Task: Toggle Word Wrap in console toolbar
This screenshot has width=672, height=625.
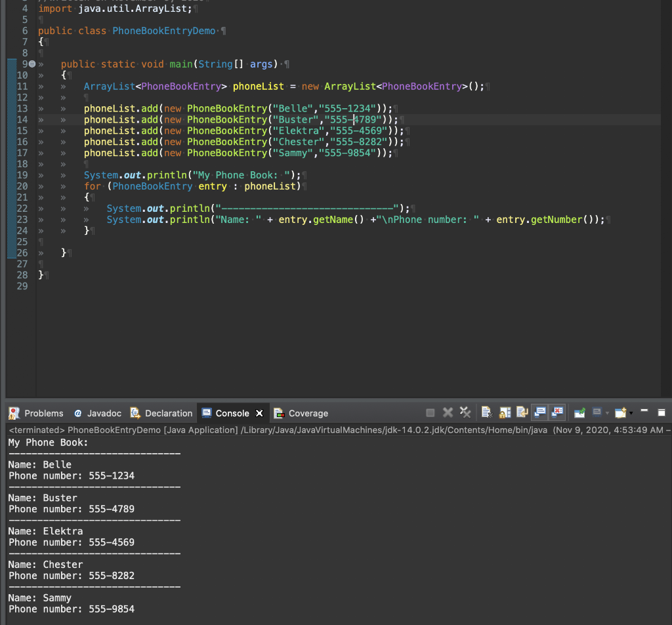Action: 522,413
